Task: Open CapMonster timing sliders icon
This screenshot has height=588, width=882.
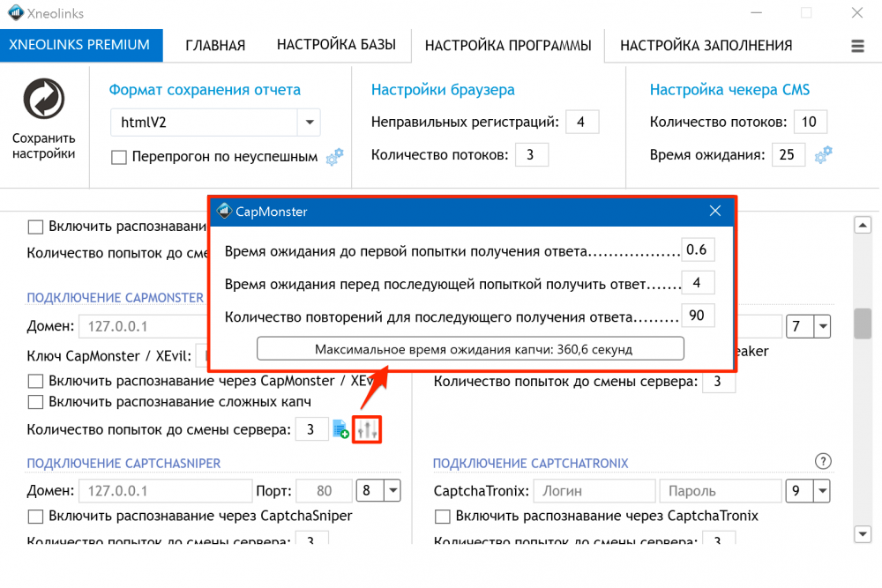Action: [367, 429]
